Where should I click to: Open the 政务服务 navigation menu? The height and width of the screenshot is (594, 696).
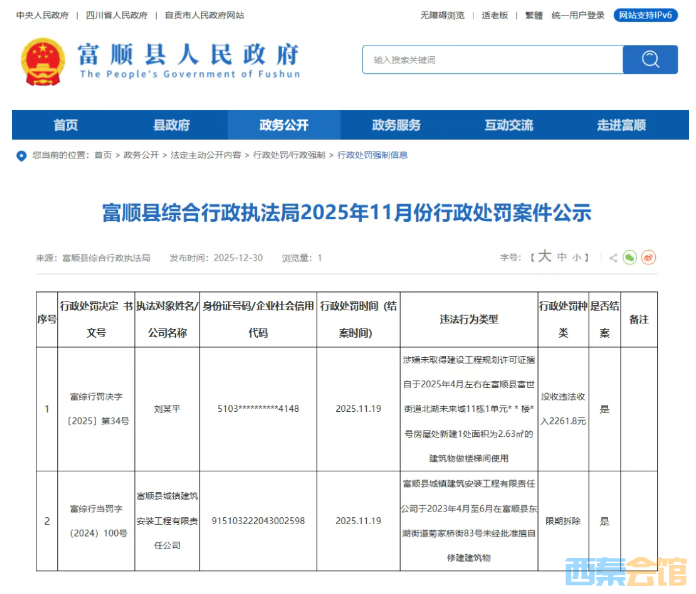(396, 125)
